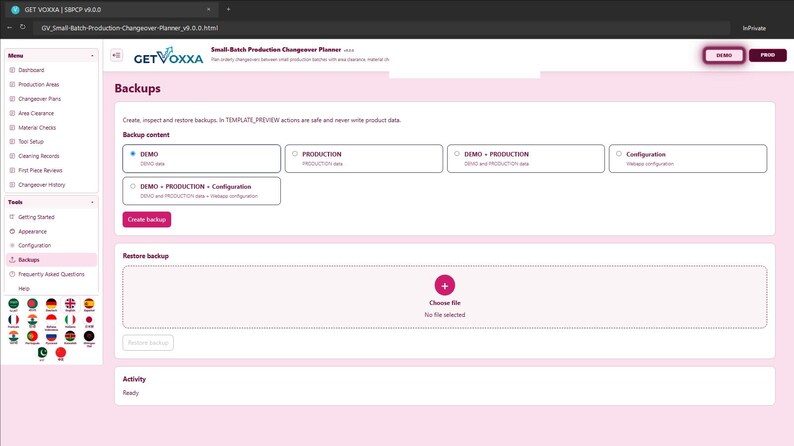
Task: Go to Area Clearance
Action: pos(51,113)
